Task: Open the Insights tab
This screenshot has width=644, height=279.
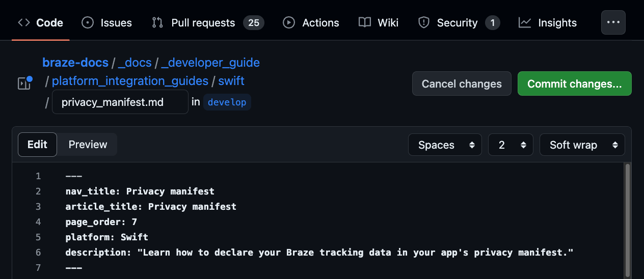Action: pos(548,22)
